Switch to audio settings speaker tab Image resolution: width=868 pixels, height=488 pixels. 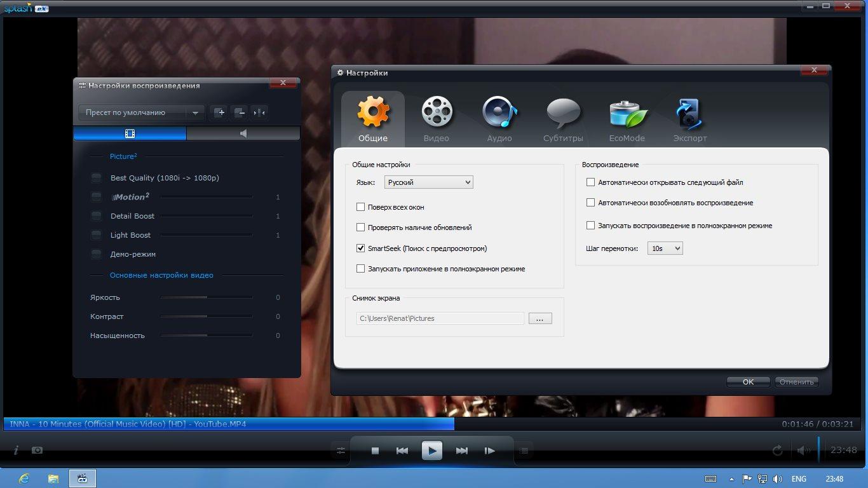click(x=243, y=133)
